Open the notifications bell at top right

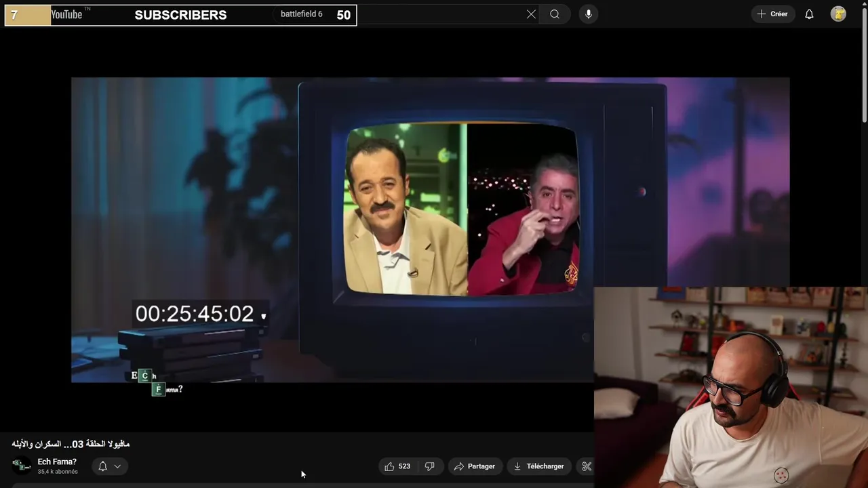point(809,14)
